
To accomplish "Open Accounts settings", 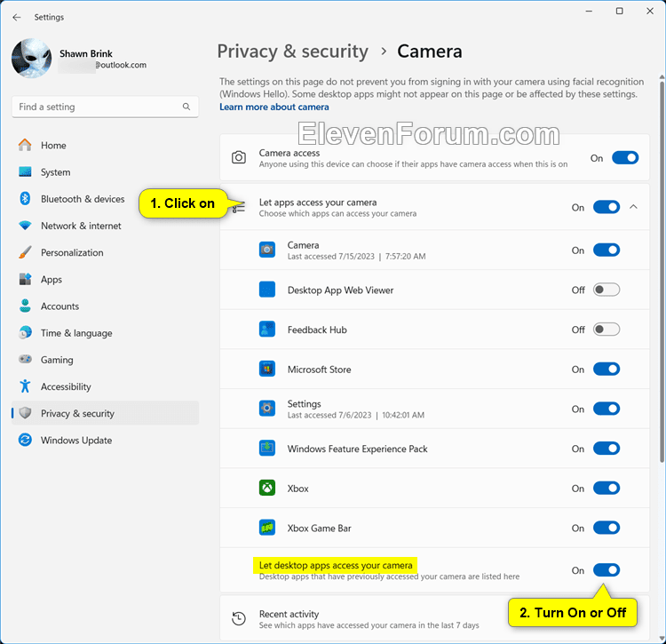I will click(x=105, y=306).
